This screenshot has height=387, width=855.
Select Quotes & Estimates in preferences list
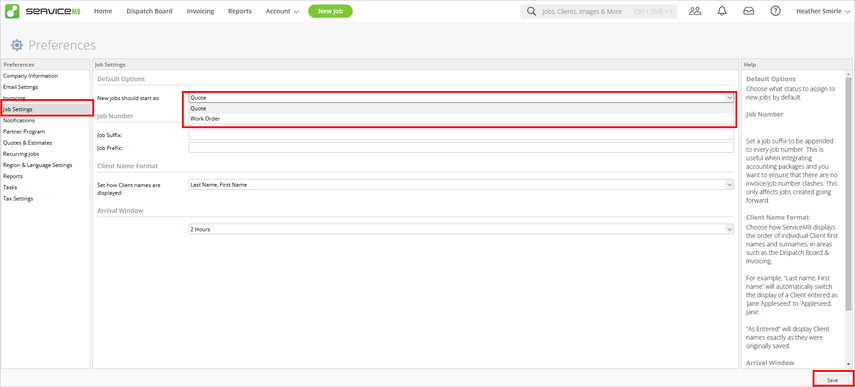pos(28,143)
